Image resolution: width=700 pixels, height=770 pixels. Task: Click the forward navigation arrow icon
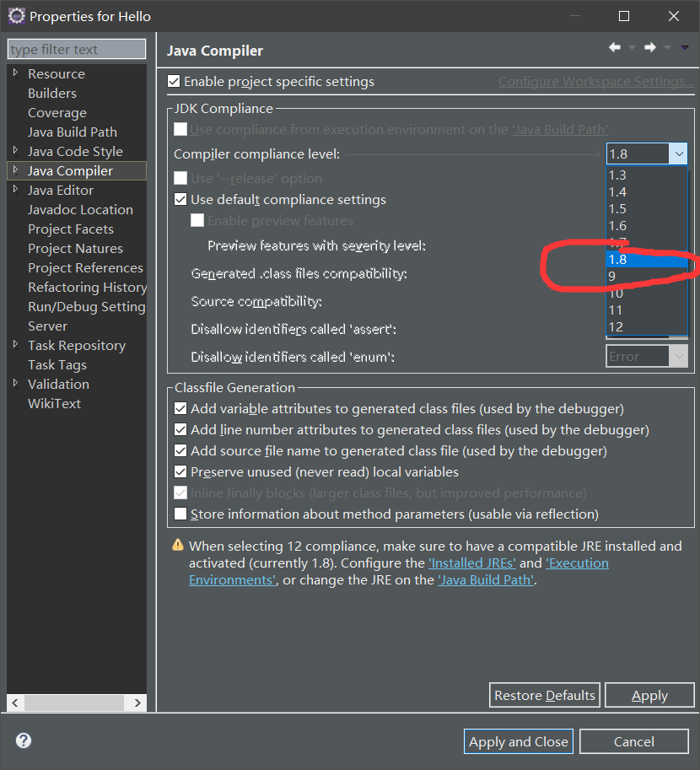pos(650,47)
